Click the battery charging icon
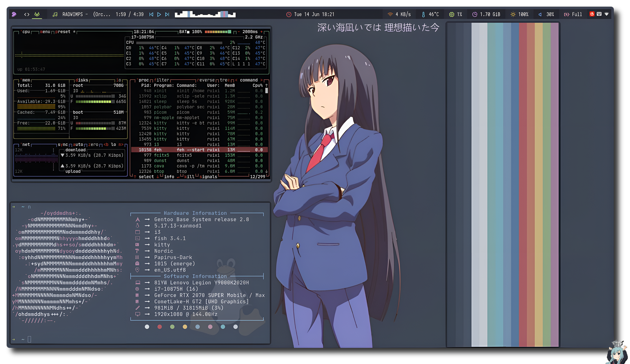 [x=567, y=14]
